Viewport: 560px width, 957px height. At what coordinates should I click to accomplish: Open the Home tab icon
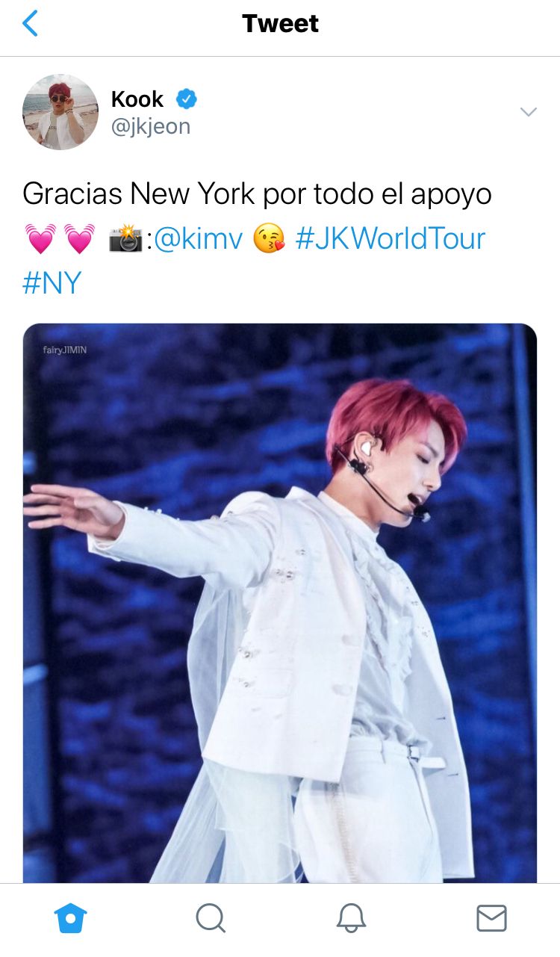coord(71,918)
